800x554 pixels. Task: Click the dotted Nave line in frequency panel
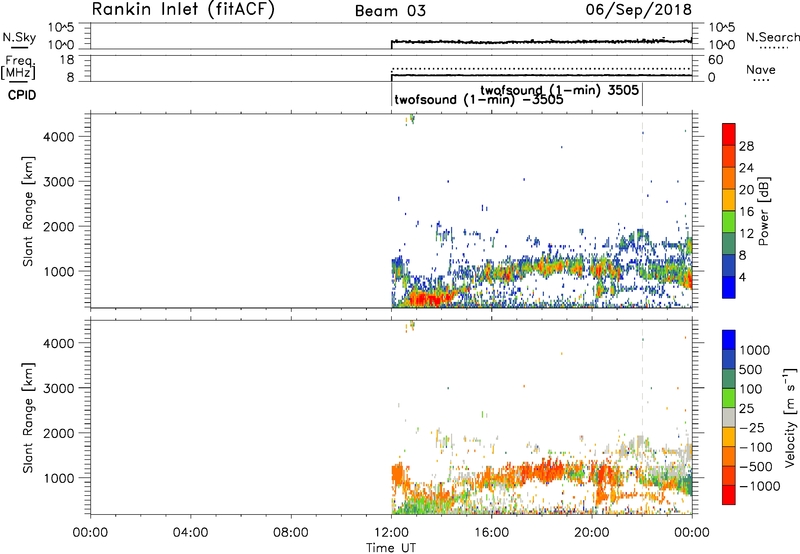[x=541, y=68]
